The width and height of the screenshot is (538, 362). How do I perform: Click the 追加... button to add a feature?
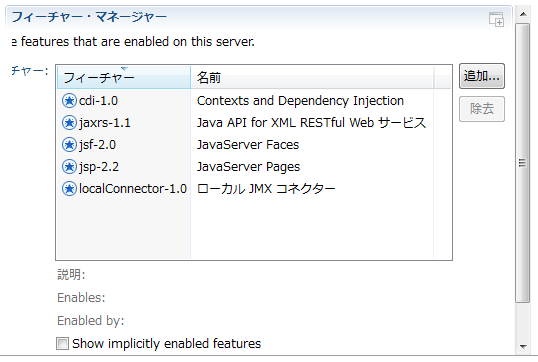[x=482, y=76]
